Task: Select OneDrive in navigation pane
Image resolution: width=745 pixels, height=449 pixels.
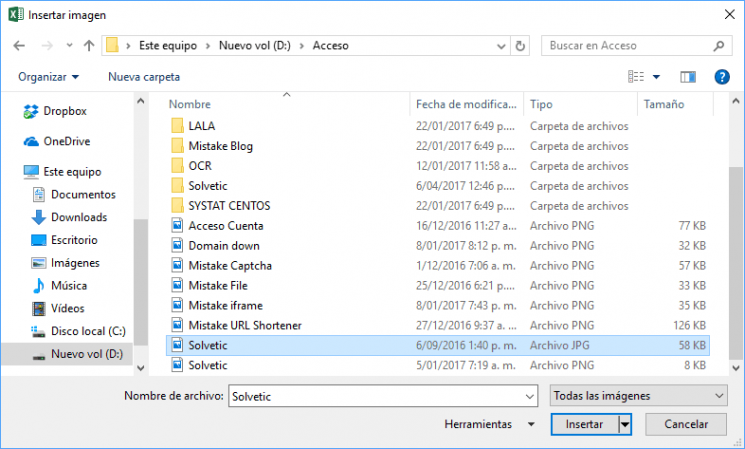Action: pos(57,142)
